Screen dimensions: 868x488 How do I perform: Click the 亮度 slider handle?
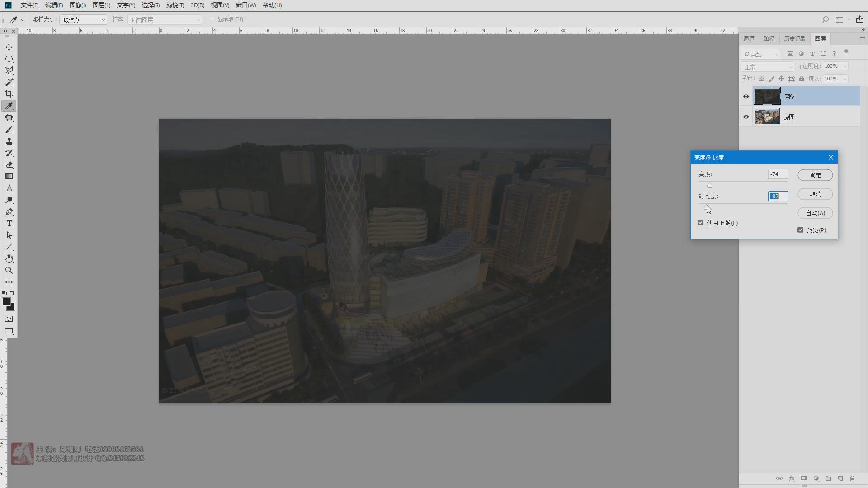(710, 185)
